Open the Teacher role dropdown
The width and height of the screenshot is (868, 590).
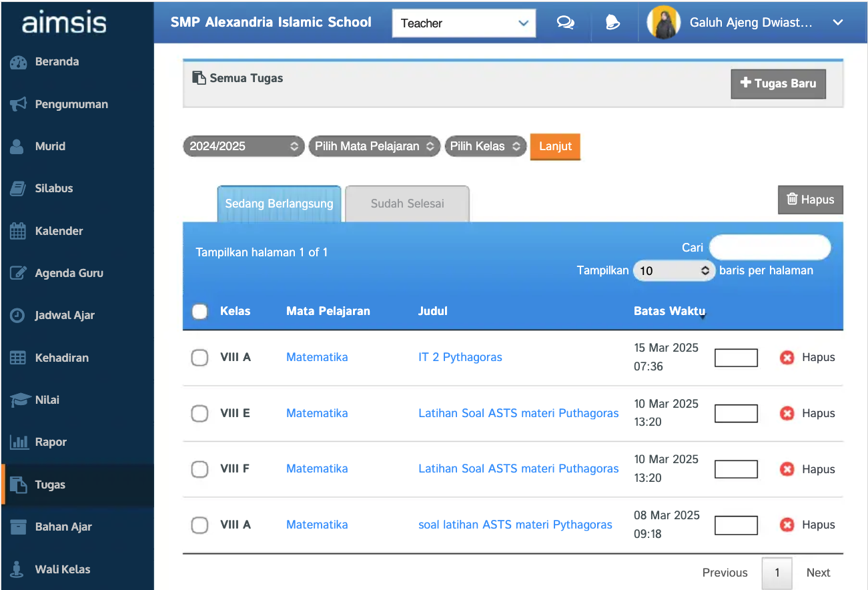click(464, 23)
